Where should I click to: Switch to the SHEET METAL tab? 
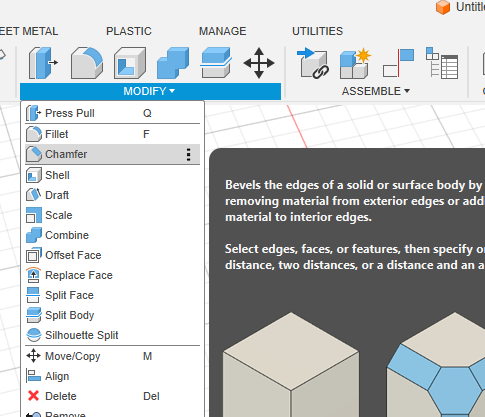click(29, 31)
